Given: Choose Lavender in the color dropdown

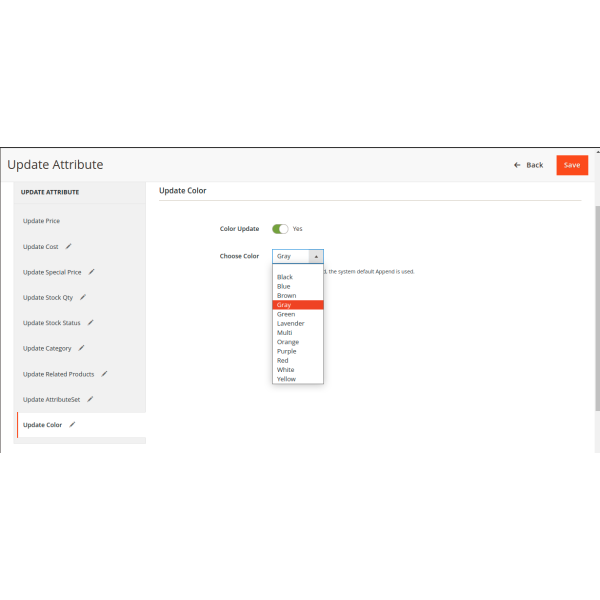Looking at the screenshot, I should click(291, 323).
